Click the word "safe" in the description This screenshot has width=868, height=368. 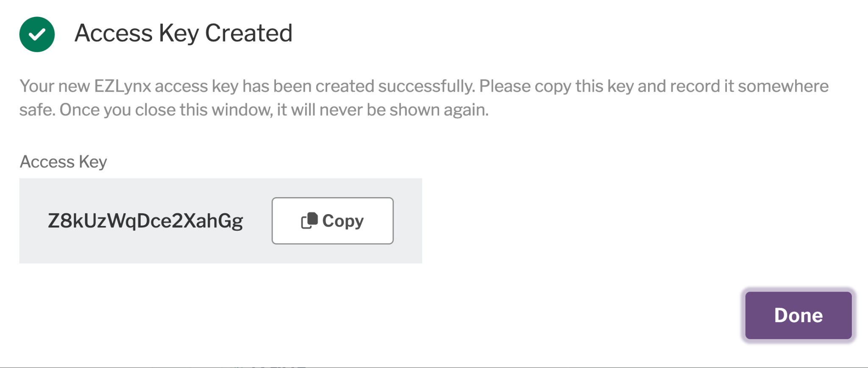(x=36, y=110)
